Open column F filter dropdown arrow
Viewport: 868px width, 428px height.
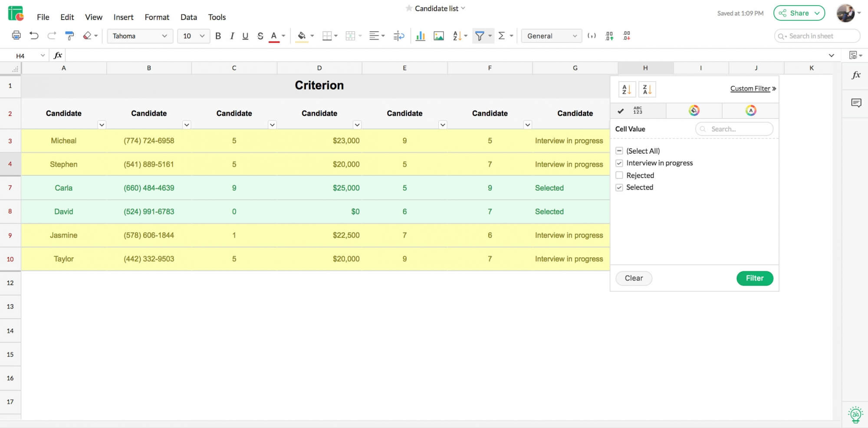(x=528, y=125)
